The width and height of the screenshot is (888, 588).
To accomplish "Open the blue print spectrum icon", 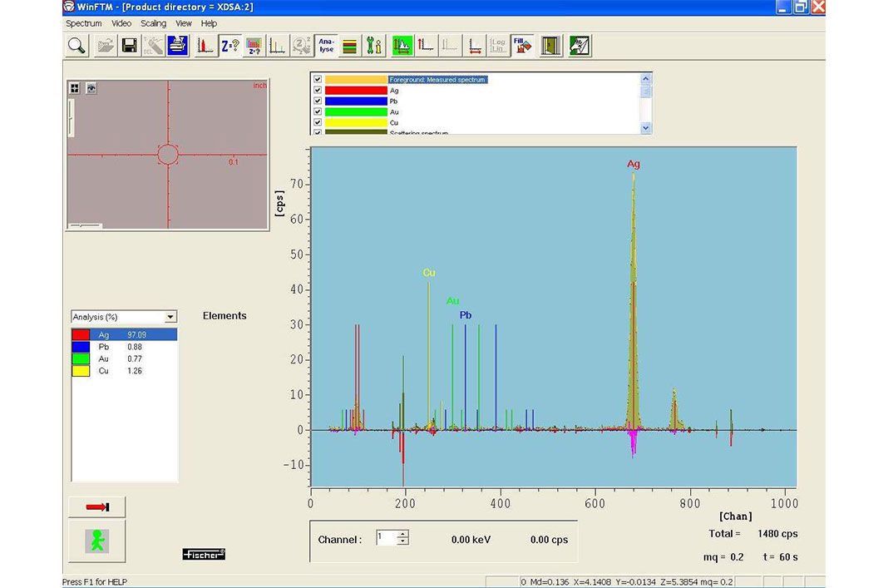I will coord(176,46).
